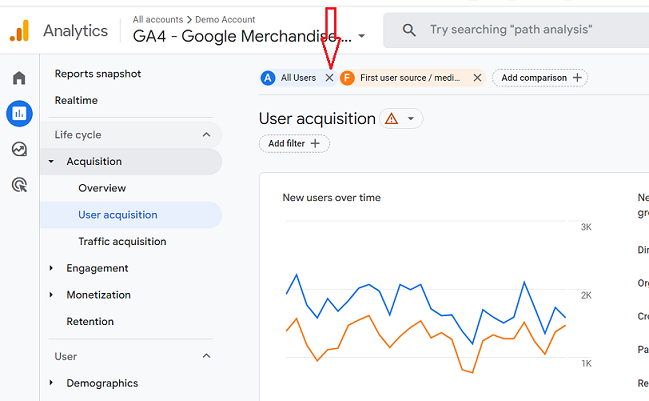649x401 pixels.
Task: Remove the All Users comparison
Action: click(329, 78)
